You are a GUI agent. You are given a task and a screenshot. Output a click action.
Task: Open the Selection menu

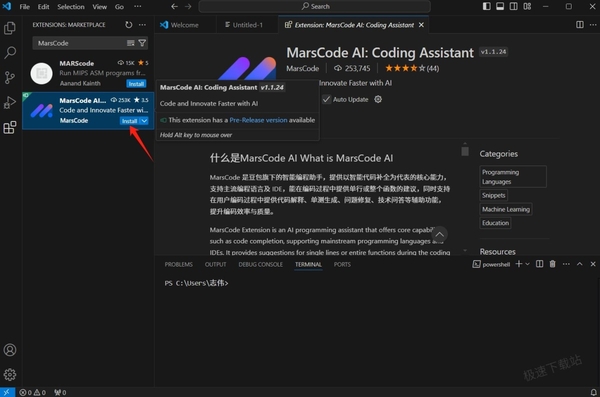[71, 7]
